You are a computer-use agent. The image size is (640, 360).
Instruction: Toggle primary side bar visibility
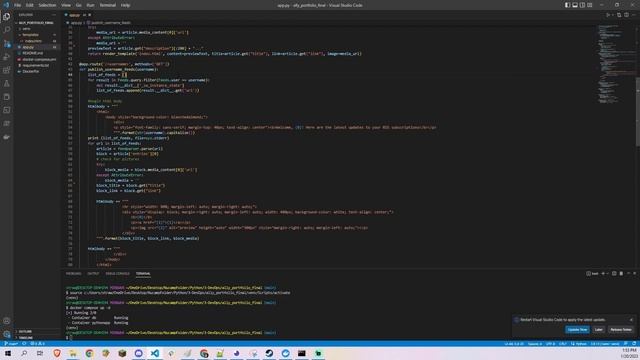567,5
